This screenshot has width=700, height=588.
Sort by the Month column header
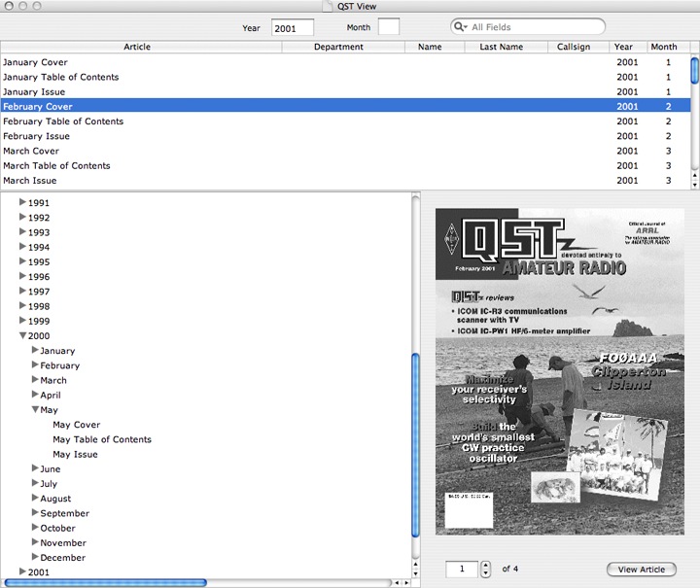pyautogui.click(x=668, y=47)
